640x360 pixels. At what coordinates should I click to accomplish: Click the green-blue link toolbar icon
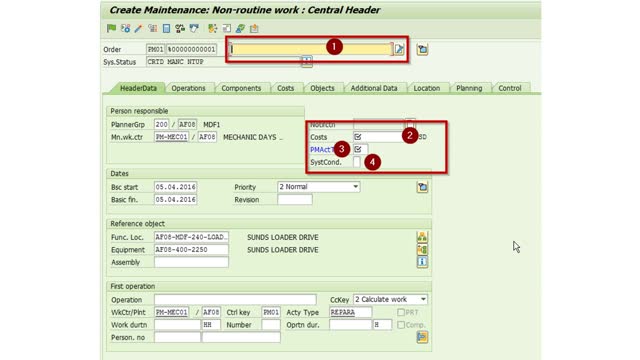[x=240, y=28]
